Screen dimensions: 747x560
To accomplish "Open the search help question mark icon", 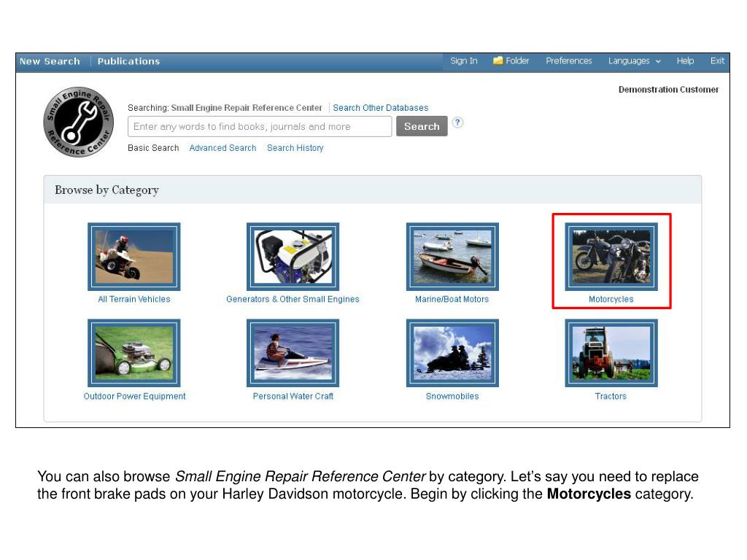I will tap(457, 122).
